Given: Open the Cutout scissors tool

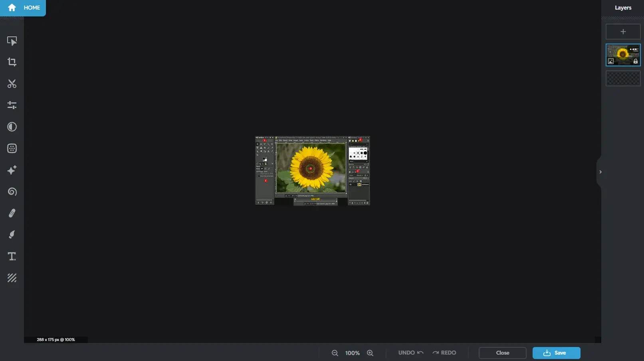Looking at the screenshot, I should 12,84.
